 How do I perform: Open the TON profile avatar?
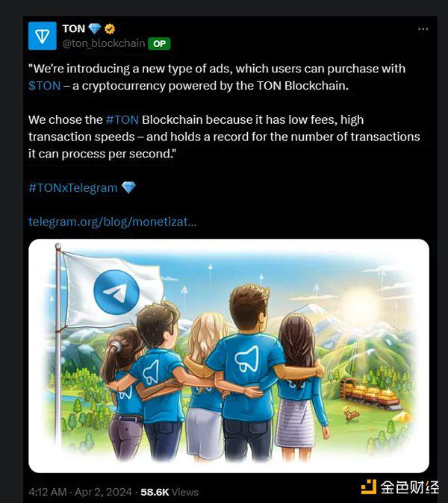point(43,36)
